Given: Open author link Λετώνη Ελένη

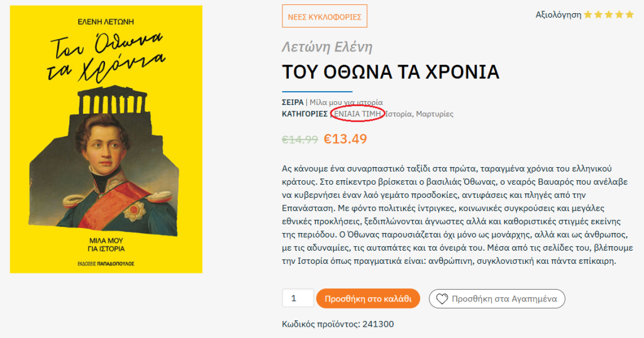Looking at the screenshot, I should pos(327,47).
